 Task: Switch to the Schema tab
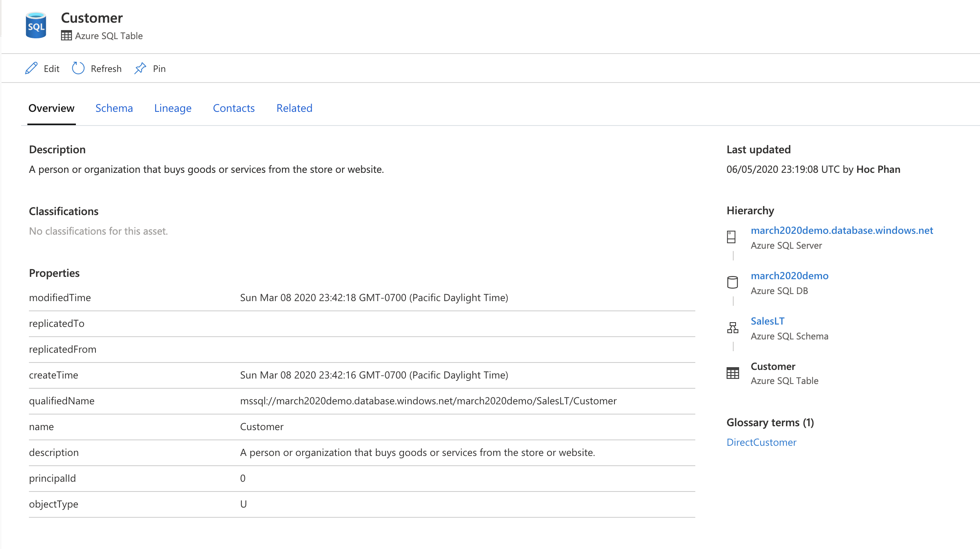114,107
